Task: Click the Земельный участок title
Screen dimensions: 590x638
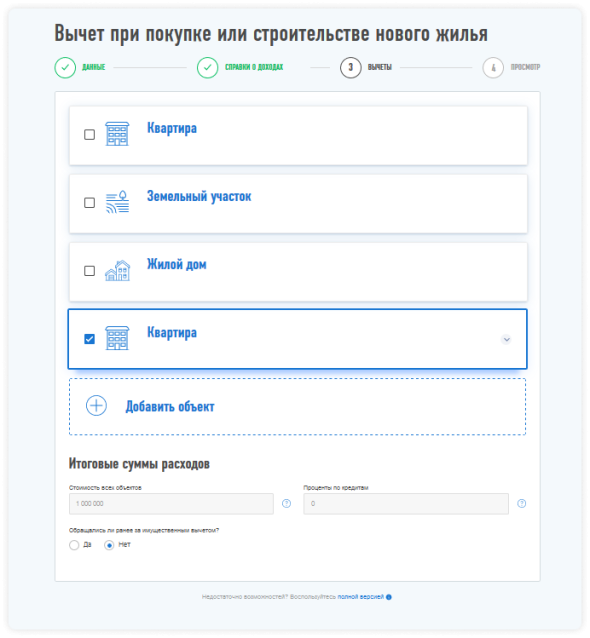Action: click(199, 197)
